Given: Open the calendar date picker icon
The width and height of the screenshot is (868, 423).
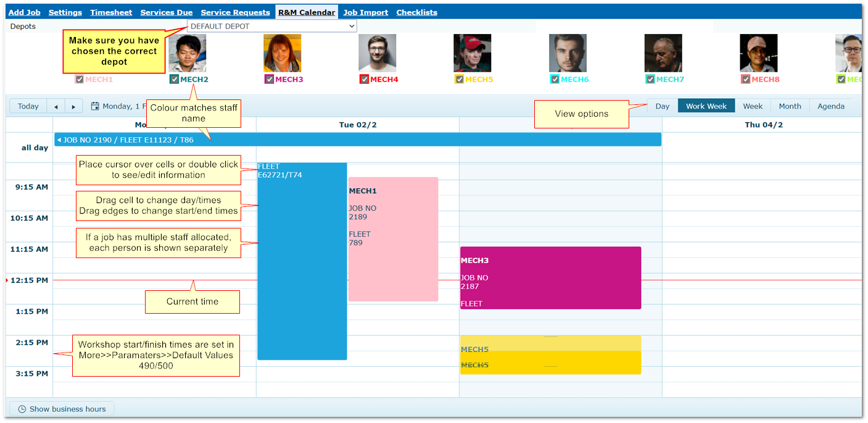Looking at the screenshot, I should click(95, 106).
